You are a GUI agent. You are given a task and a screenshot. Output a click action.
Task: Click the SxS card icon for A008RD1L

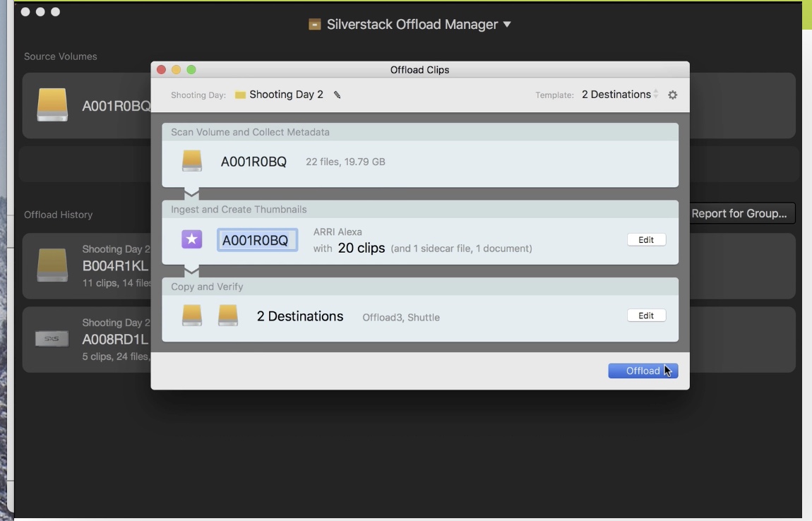pos(52,339)
